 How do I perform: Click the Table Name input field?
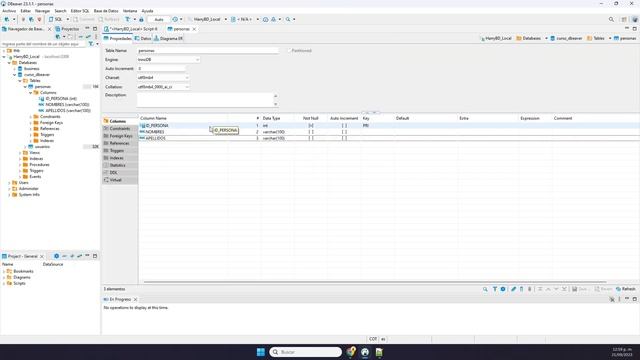pos(208,51)
